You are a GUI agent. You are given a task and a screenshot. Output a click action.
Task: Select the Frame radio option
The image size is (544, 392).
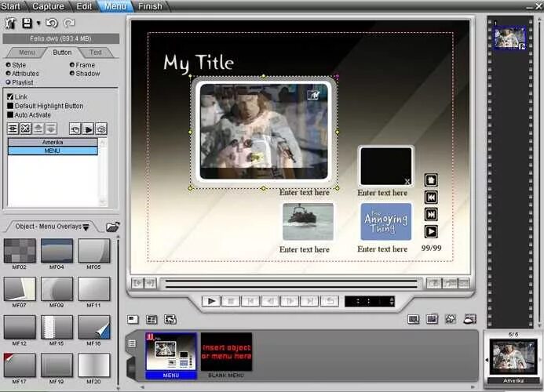pos(72,65)
